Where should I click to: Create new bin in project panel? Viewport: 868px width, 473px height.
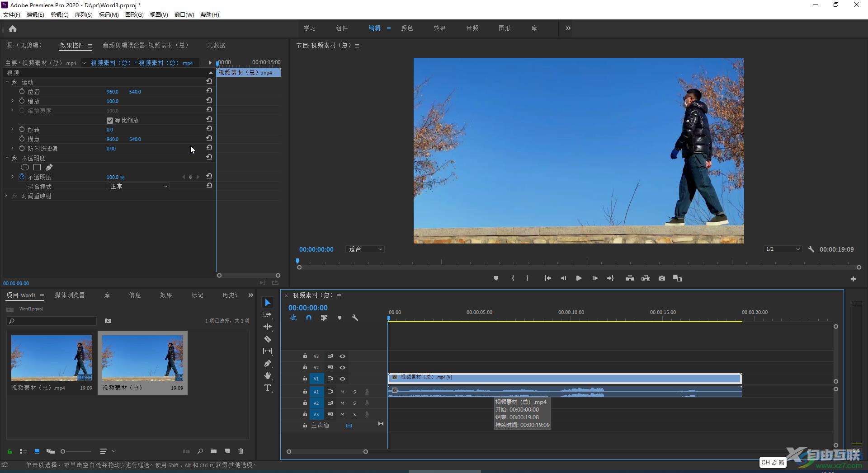213,451
